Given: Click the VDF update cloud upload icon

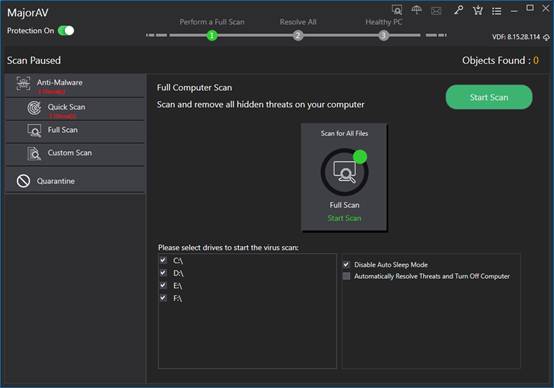Looking at the screenshot, I should 547,37.
